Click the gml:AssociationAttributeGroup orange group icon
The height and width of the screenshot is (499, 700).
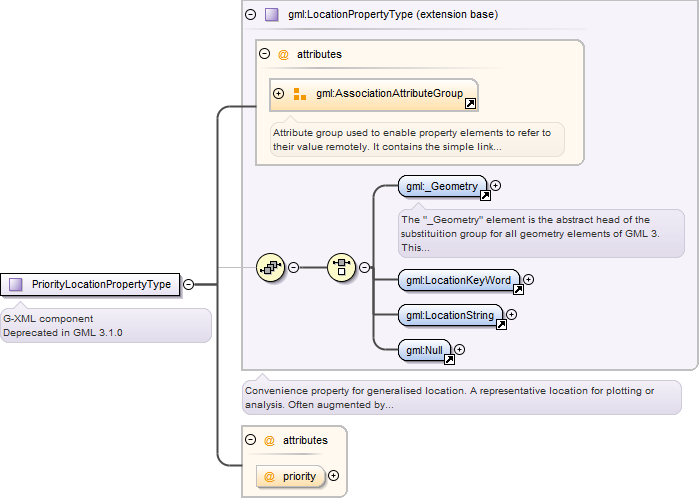[300, 94]
